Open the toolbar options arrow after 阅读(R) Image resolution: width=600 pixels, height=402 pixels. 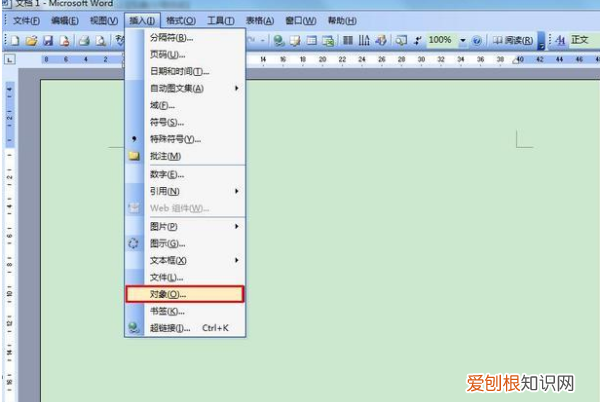pos(541,41)
